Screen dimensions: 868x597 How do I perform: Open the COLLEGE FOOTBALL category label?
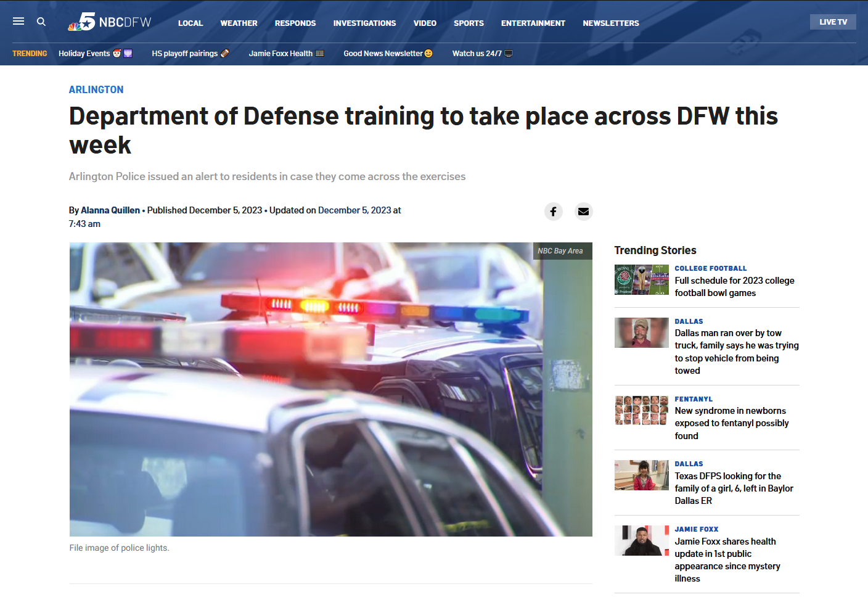711,268
